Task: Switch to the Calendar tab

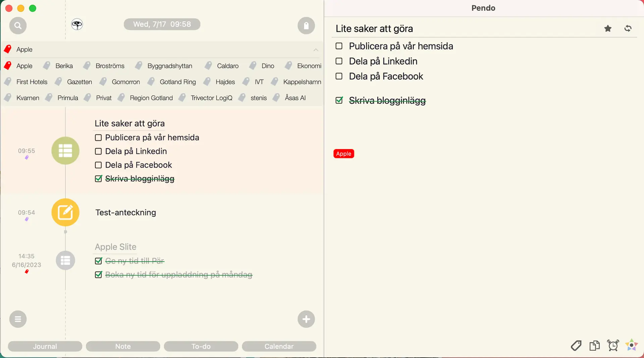Action: pos(279,346)
